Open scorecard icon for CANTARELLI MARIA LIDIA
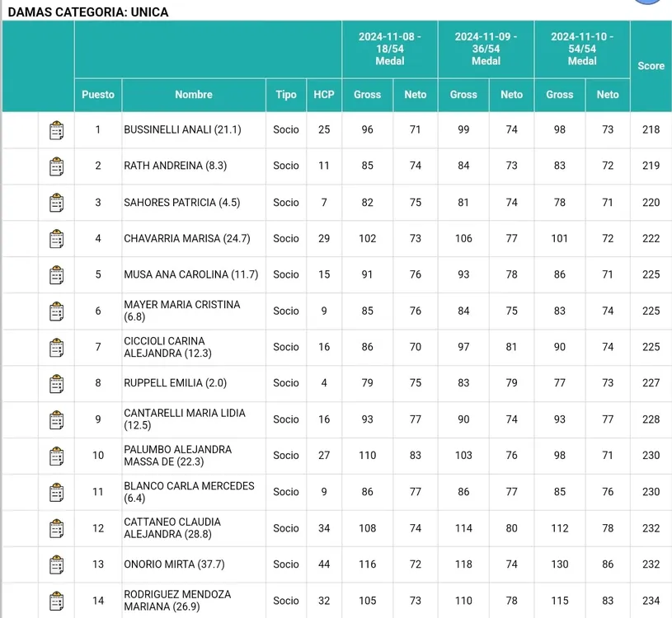The height and width of the screenshot is (618, 672). tap(56, 419)
